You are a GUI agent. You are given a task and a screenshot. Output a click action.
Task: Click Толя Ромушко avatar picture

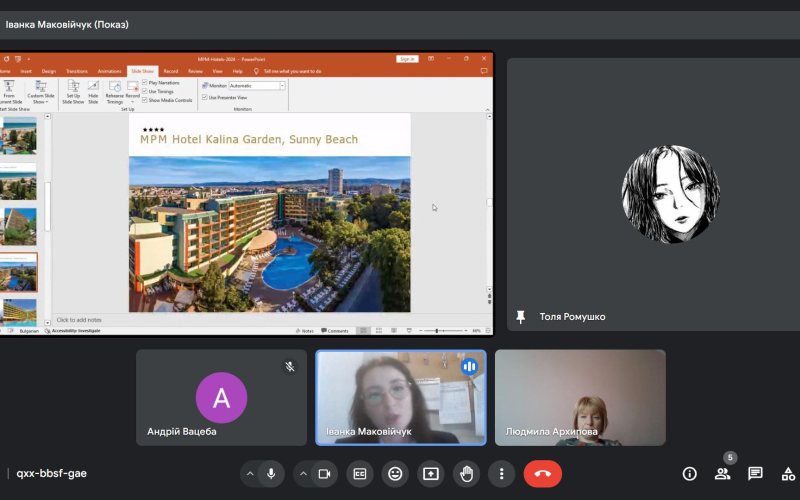tap(670, 194)
